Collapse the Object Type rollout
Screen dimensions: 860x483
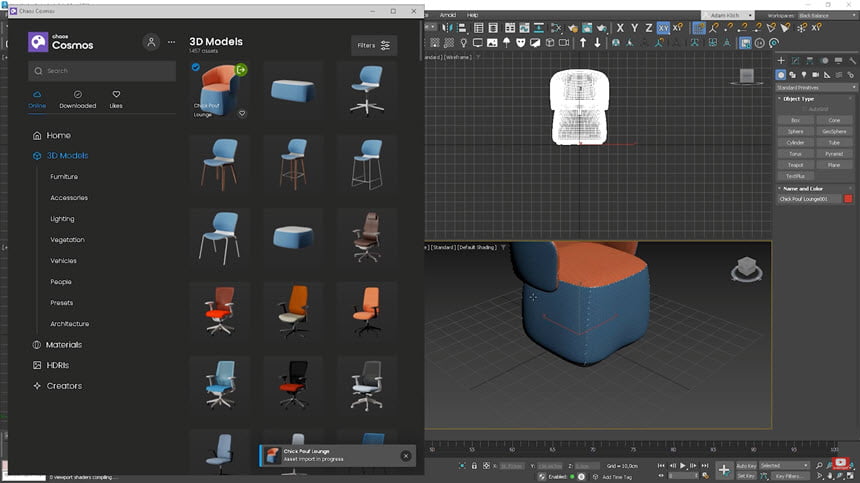799,99
